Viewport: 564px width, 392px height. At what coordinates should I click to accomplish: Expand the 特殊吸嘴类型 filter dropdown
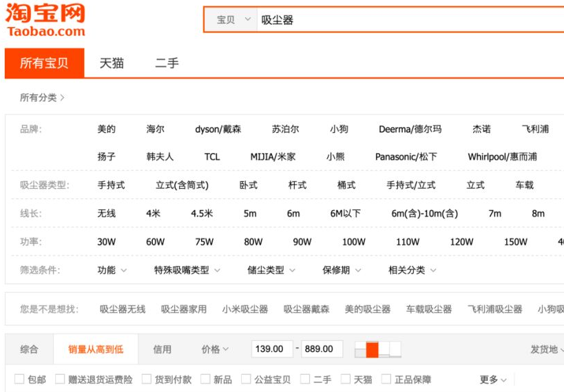coord(187,270)
